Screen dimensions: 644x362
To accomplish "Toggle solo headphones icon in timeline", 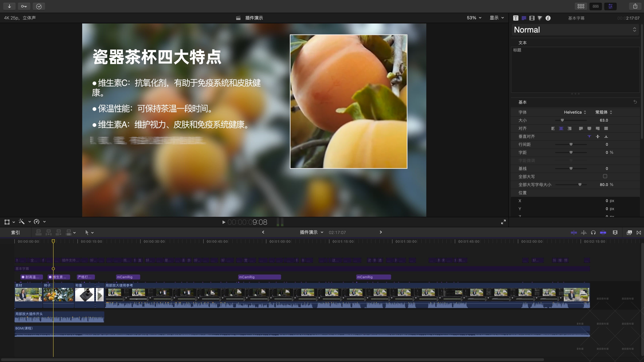I will point(593,233).
